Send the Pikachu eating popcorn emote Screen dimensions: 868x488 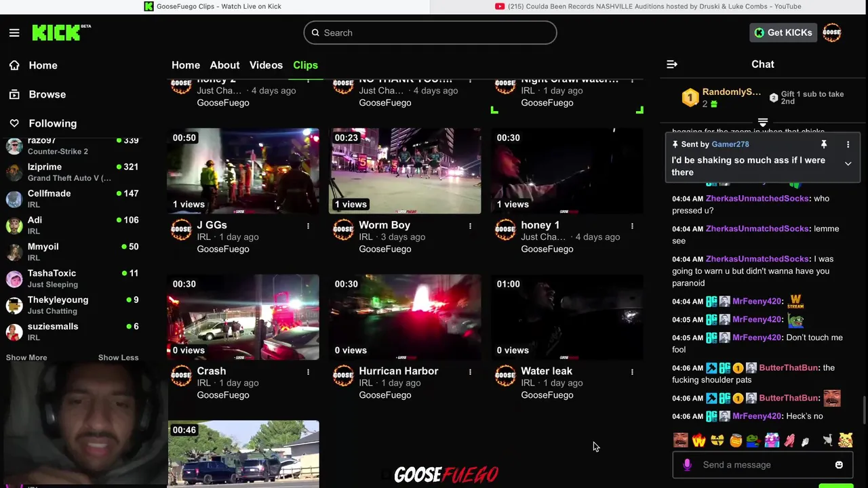pos(845,441)
